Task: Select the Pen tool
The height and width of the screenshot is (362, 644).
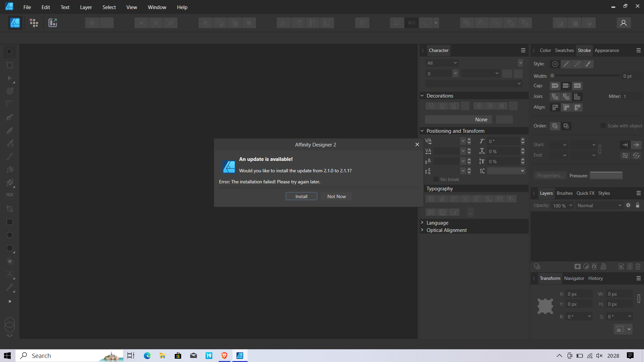Action: 10,117
